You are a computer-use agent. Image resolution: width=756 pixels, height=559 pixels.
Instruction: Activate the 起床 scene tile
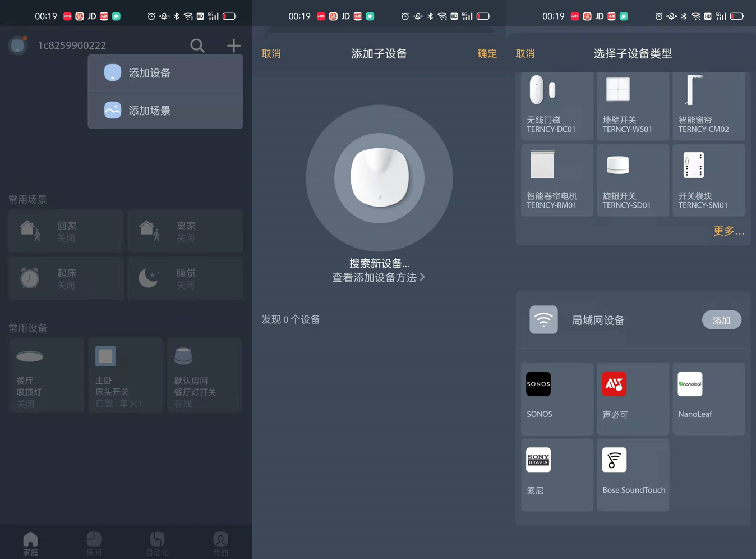tap(66, 278)
